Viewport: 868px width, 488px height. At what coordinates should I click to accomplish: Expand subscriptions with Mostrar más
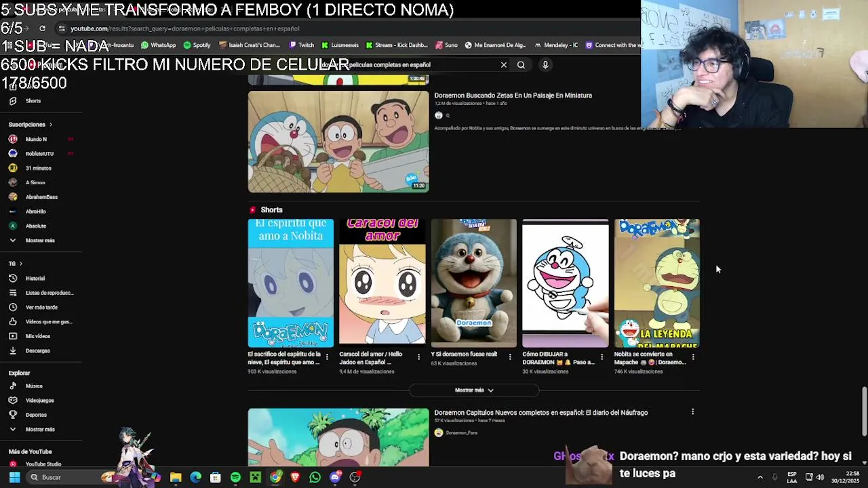pyautogui.click(x=41, y=241)
